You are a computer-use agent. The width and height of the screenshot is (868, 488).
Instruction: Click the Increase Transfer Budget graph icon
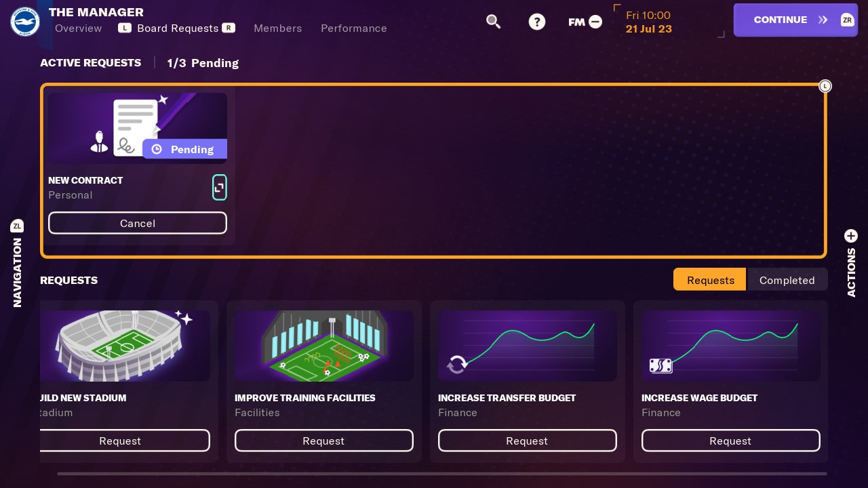528,346
